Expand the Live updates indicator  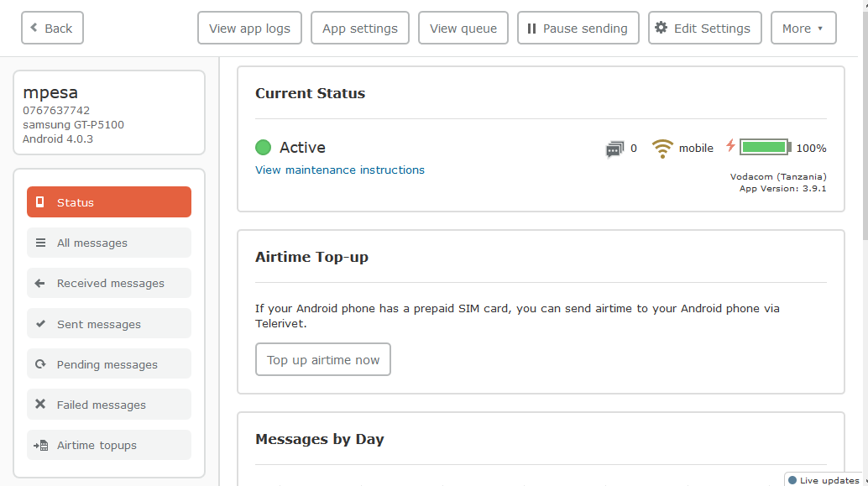point(825,480)
